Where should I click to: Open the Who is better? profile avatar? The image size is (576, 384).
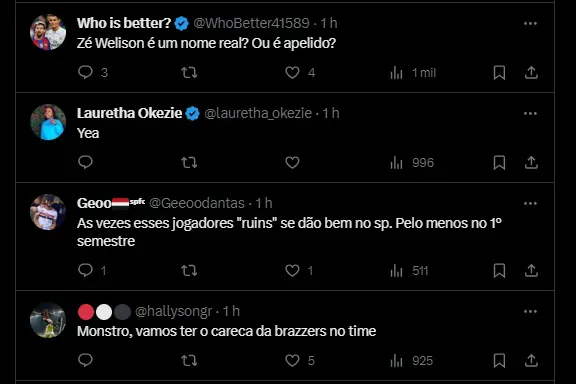pos(48,32)
